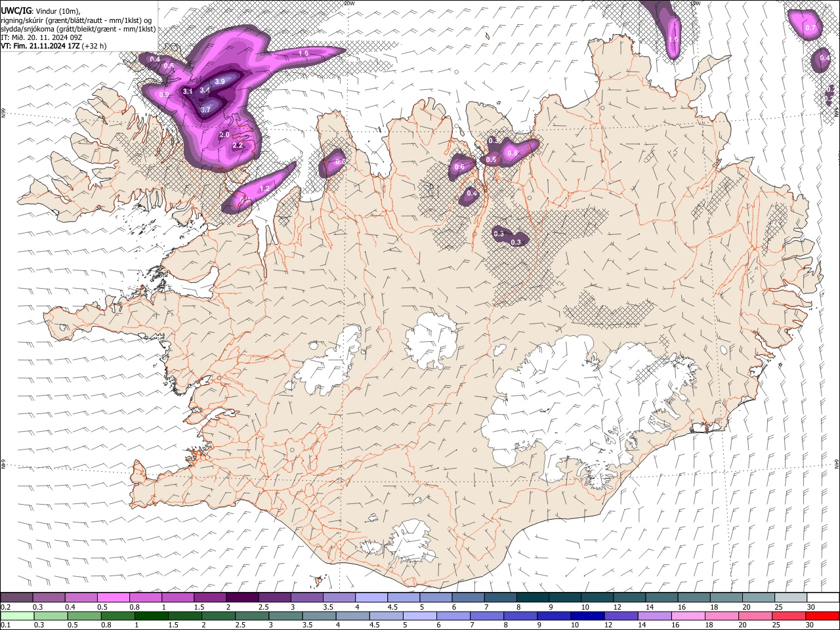The height and width of the screenshot is (630, 840).
Task: Click the 'IT: Mið. 20. 11. 2024 09Z' line
Action: (x=41, y=37)
